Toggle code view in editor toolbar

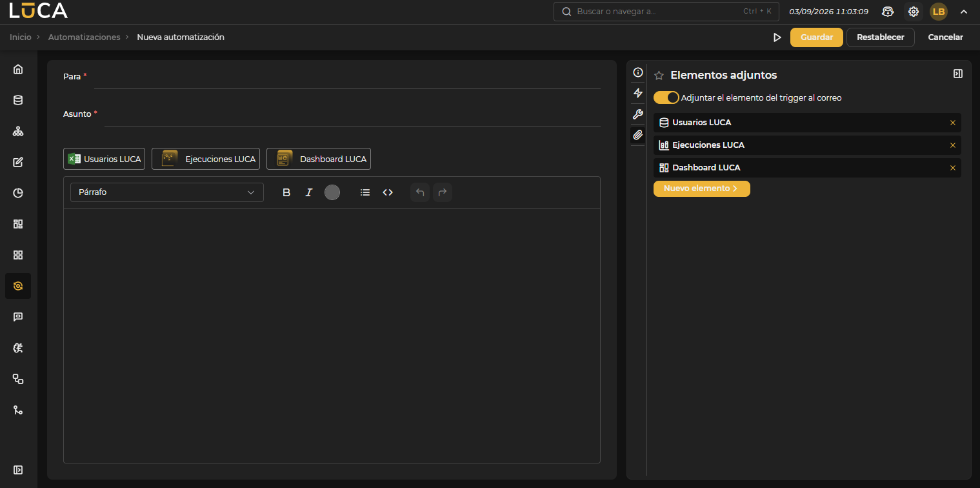(388, 192)
